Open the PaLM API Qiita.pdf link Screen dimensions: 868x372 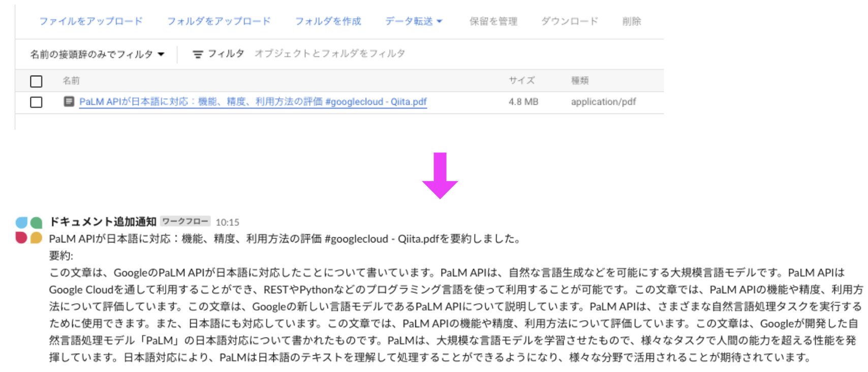[x=253, y=102]
